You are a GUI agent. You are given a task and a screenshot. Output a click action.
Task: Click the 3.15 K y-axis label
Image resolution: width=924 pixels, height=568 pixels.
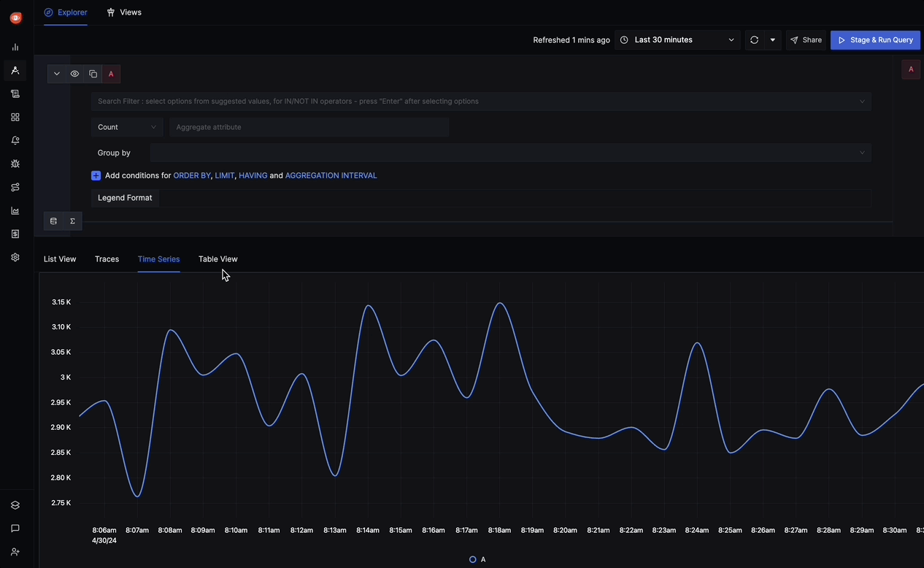point(61,302)
